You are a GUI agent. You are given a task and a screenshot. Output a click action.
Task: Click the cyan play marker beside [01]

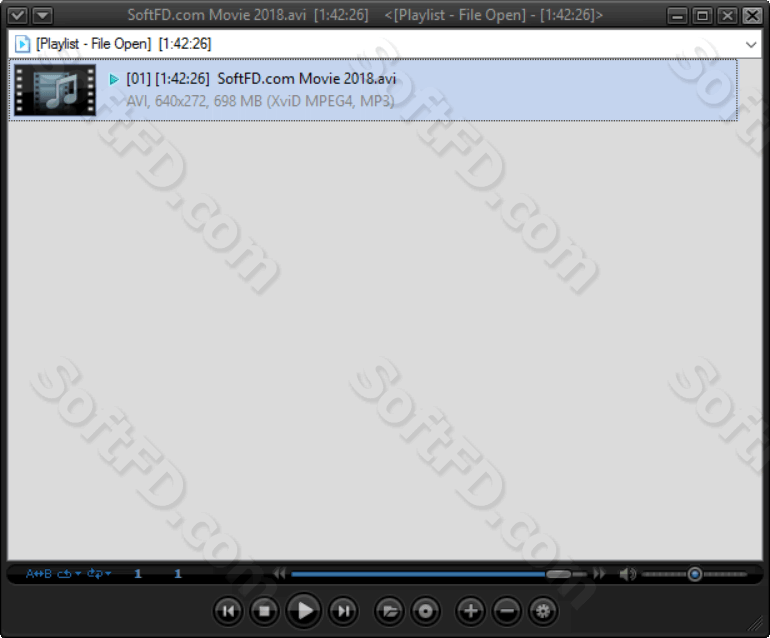[114, 79]
